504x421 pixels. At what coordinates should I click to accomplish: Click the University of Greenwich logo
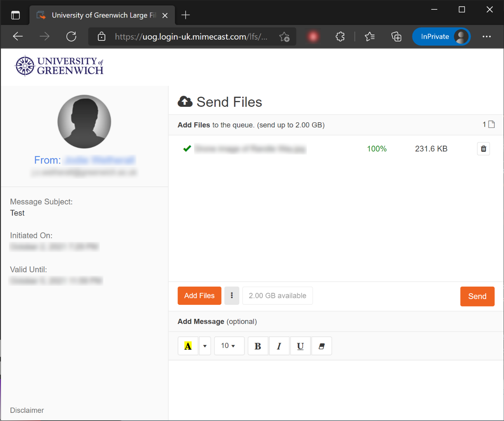[59, 66]
